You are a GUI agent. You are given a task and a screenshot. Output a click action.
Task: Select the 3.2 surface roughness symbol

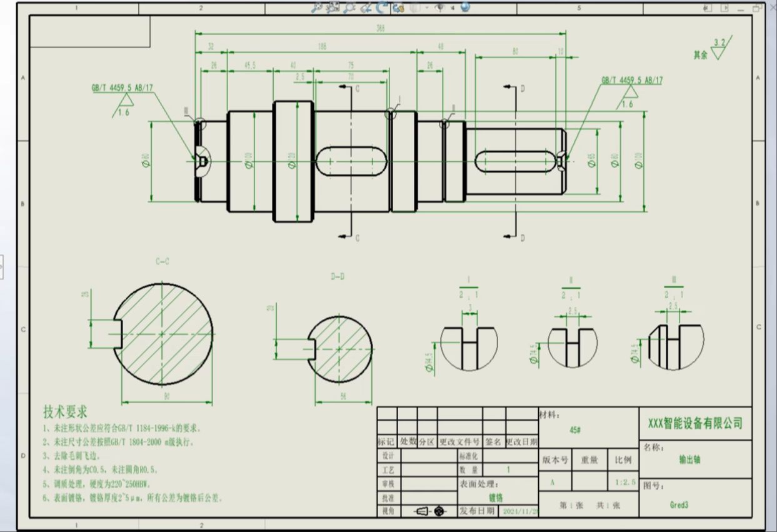719,49
